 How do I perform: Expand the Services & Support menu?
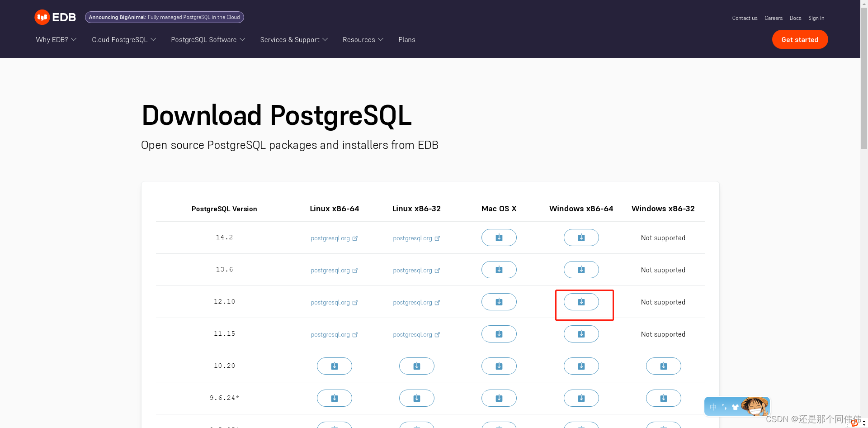click(294, 40)
